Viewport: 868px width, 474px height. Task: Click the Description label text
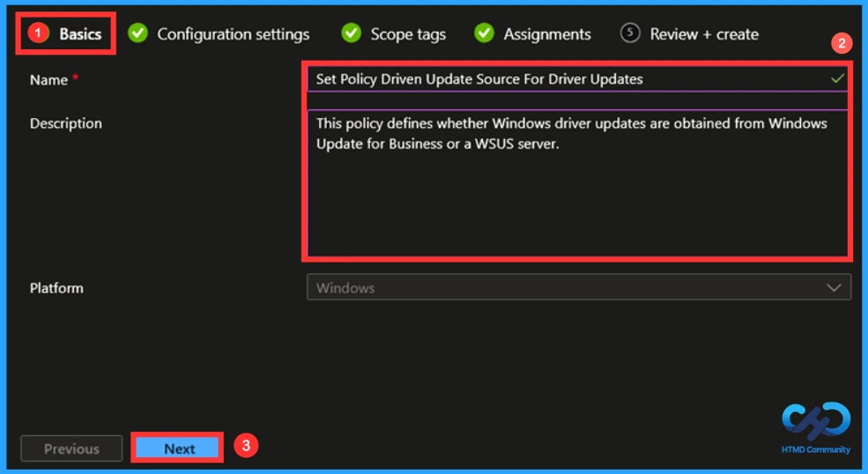click(x=66, y=123)
